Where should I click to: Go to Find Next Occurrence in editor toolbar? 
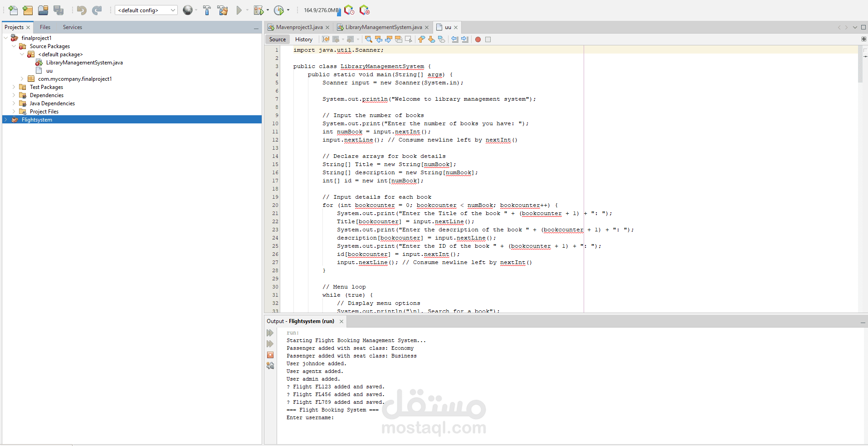click(x=389, y=39)
